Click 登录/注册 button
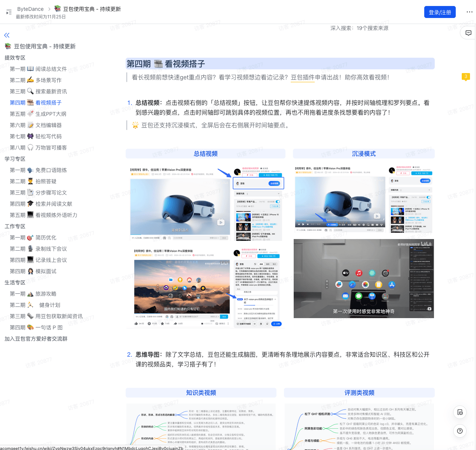 point(440,12)
